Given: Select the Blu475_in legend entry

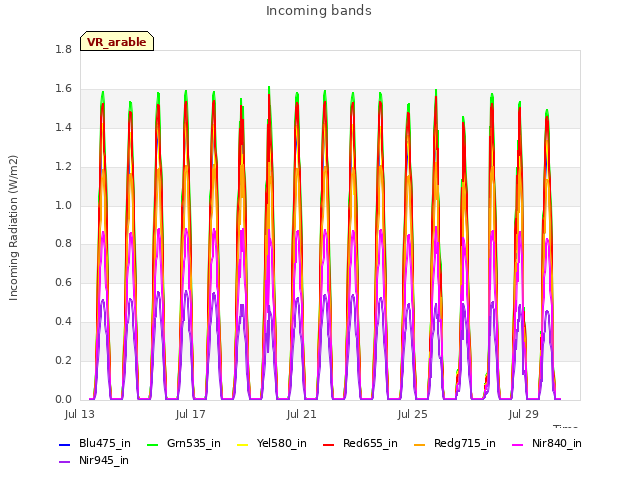Looking at the screenshot, I should pos(95,443).
